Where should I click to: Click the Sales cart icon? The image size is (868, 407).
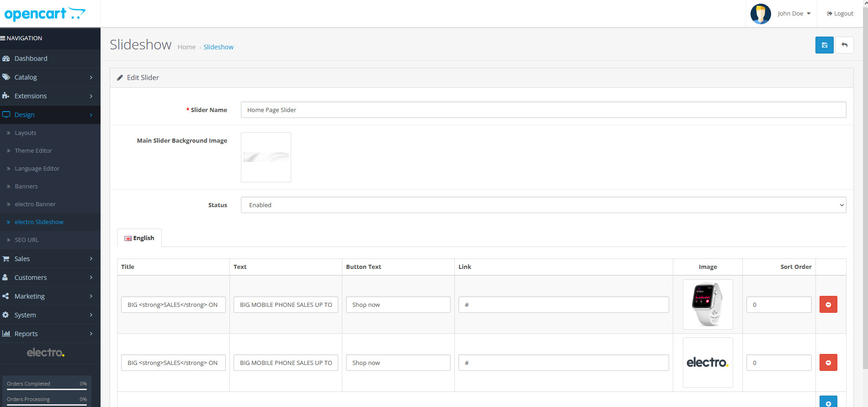[6, 259]
